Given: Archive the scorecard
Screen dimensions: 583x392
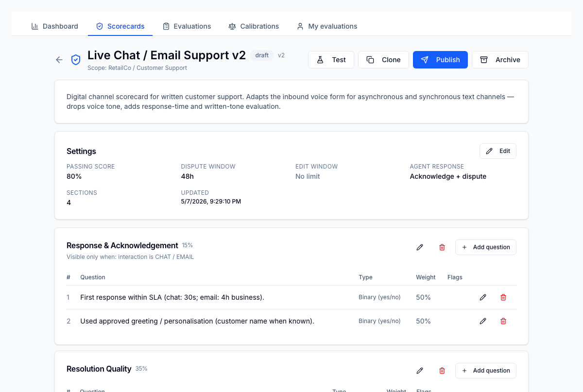Looking at the screenshot, I should point(500,60).
